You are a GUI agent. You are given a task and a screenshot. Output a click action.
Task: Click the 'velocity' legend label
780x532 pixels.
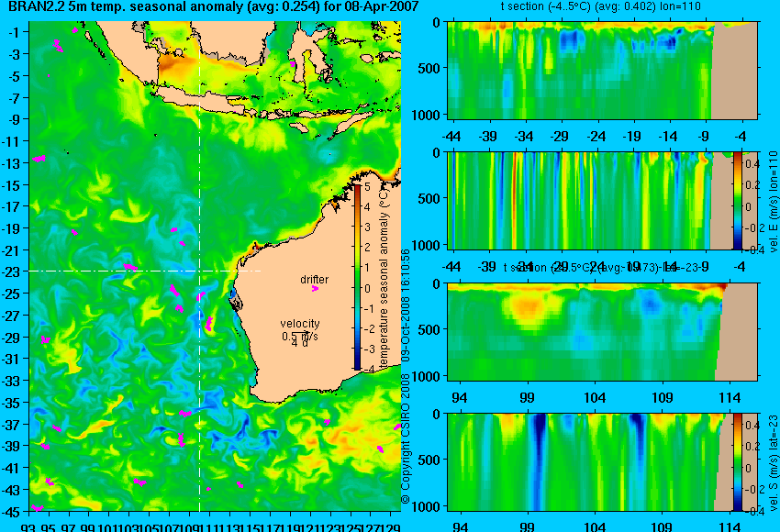[x=300, y=324]
